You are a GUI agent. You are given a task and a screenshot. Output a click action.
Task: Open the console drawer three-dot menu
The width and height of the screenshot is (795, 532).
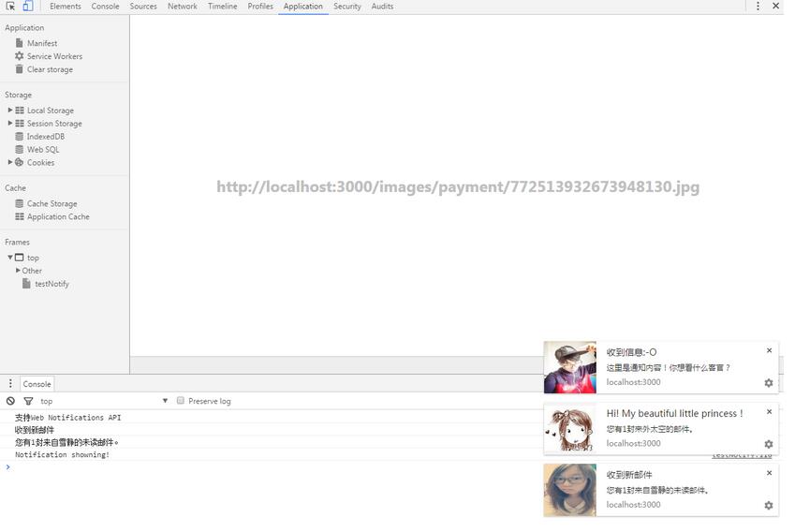pos(10,384)
